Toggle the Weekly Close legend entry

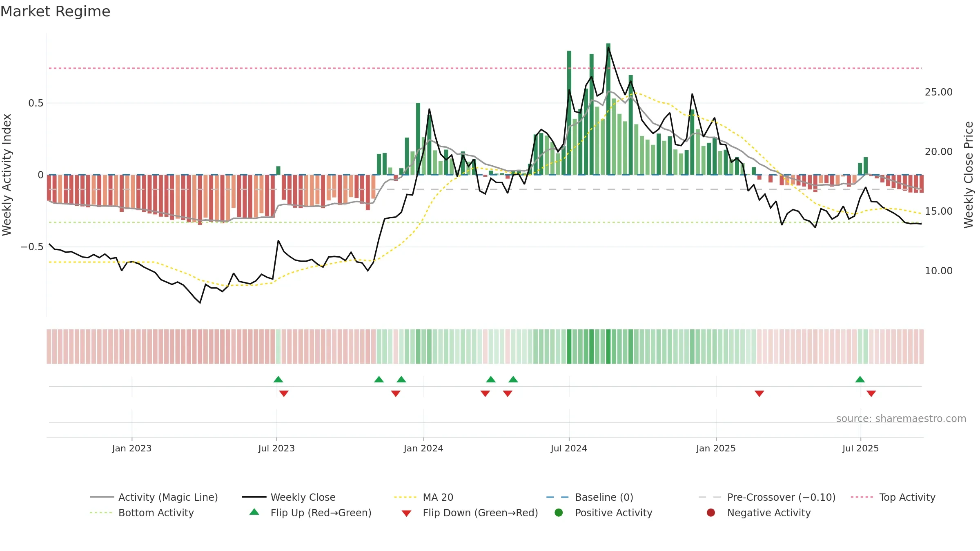(289, 497)
